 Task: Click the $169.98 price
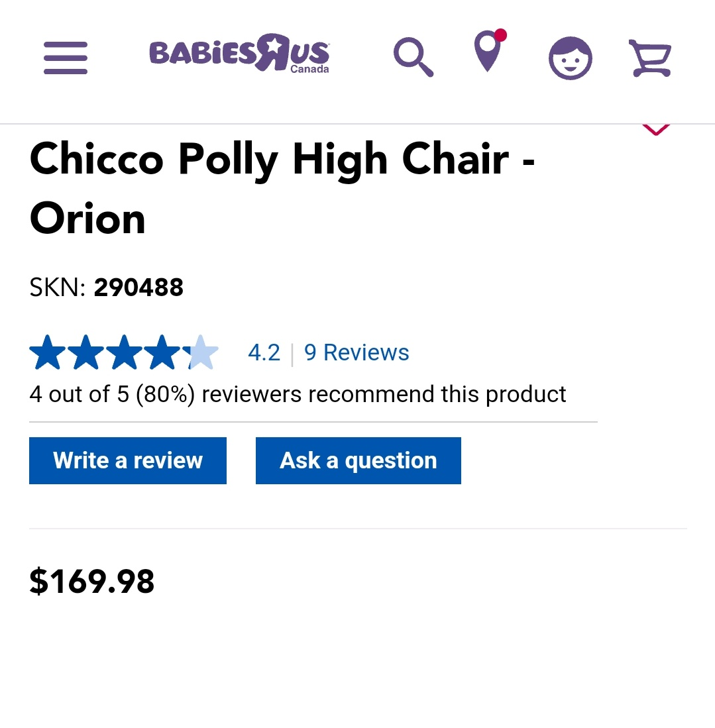point(92,582)
